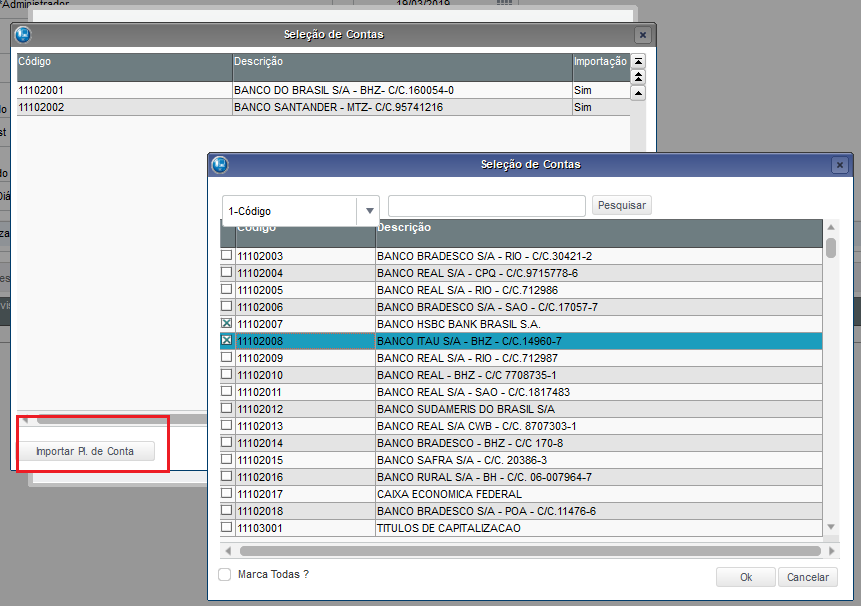Select row BANCO HSBC BANK BRASIL S.A.
The width and height of the screenshot is (861, 606).
521,324
